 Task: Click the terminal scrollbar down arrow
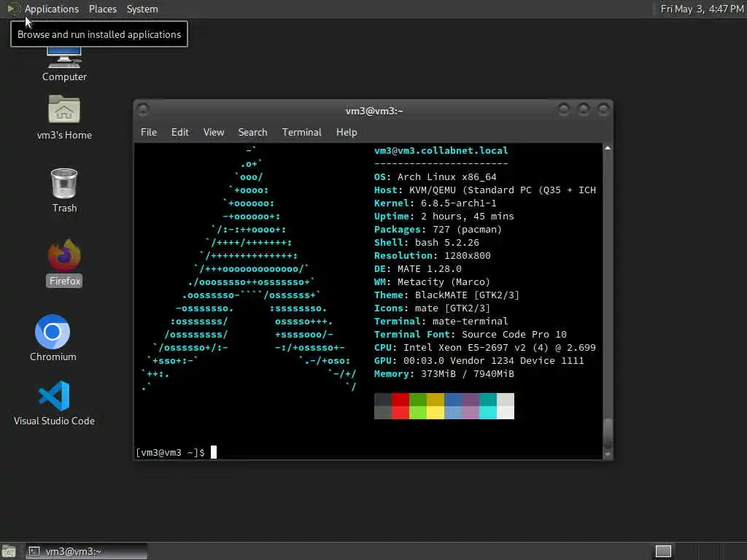(608, 455)
